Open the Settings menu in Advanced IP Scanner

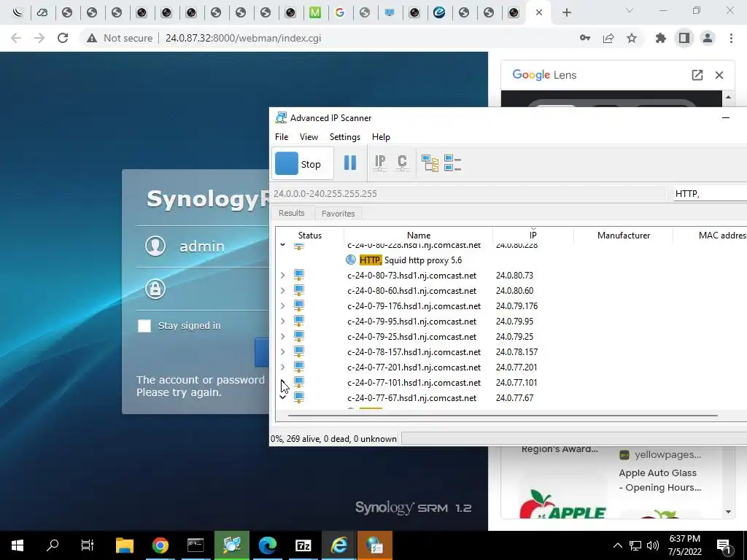point(345,136)
